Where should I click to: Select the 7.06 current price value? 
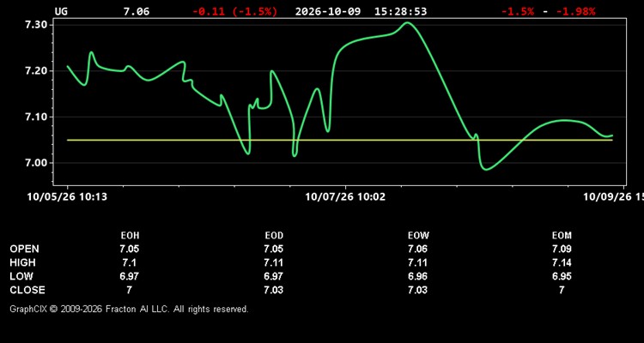click(137, 11)
